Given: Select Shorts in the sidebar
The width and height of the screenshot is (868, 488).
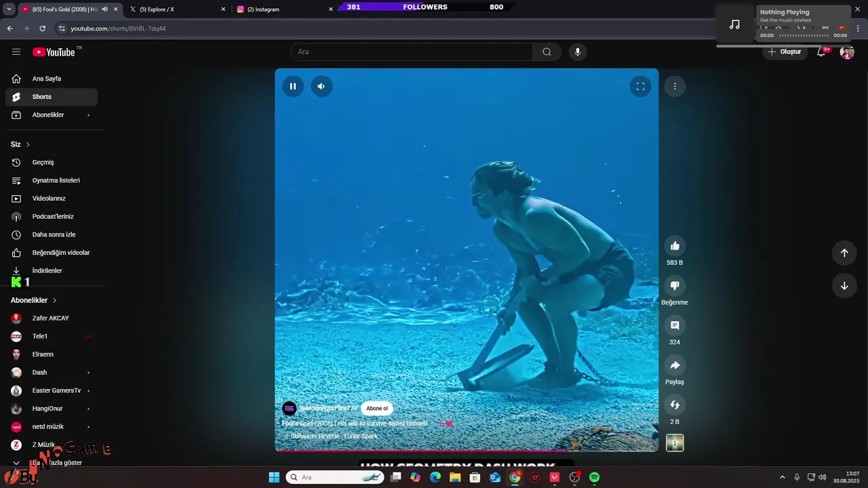Looking at the screenshot, I should tap(52, 97).
